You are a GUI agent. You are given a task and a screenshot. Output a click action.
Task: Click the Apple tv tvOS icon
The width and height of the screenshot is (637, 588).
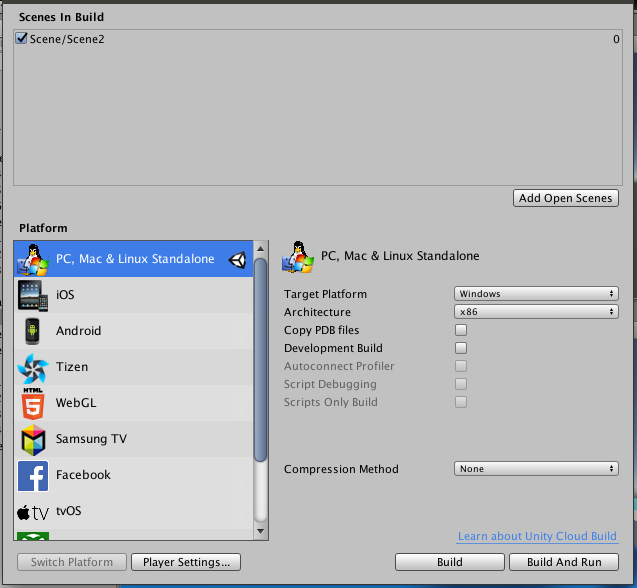click(33, 512)
